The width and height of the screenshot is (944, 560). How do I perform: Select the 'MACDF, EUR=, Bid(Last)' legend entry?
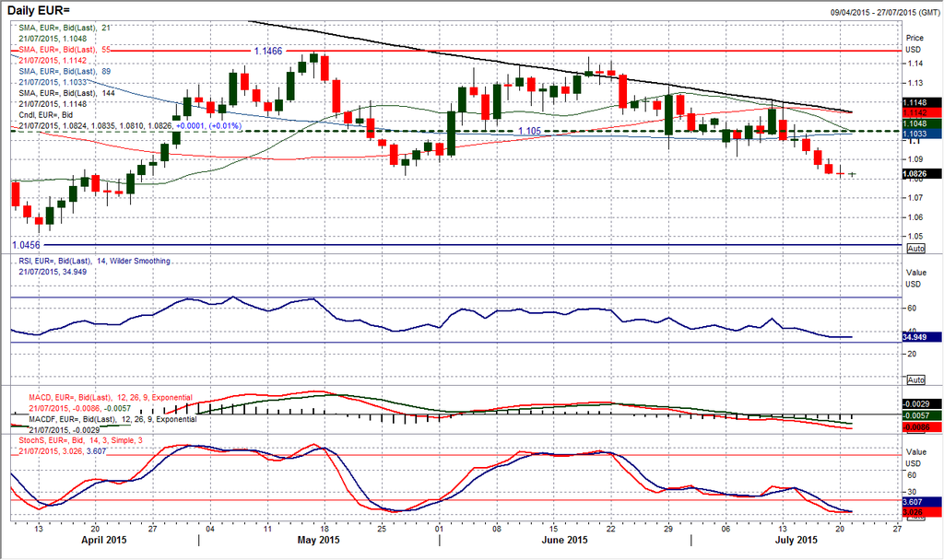[112, 419]
